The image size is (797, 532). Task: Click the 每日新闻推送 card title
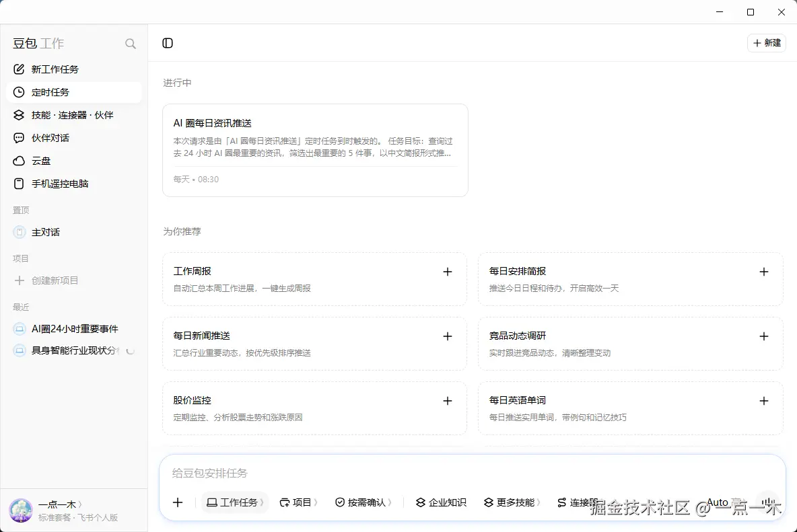(202, 336)
